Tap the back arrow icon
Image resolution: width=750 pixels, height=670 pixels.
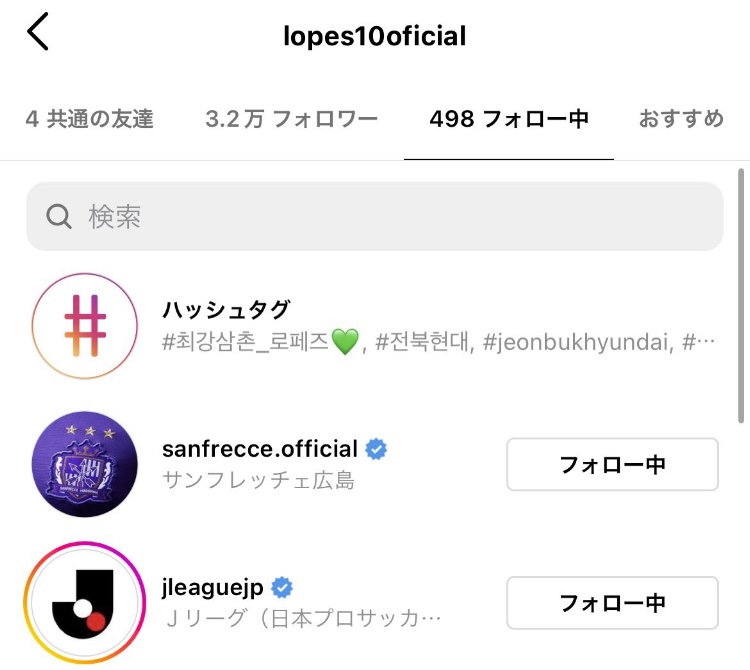click(38, 32)
